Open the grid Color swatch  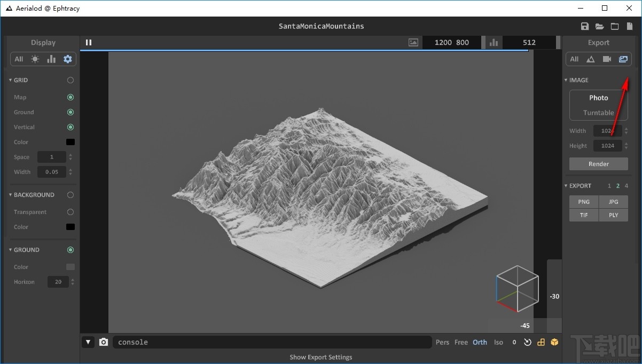(71, 142)
